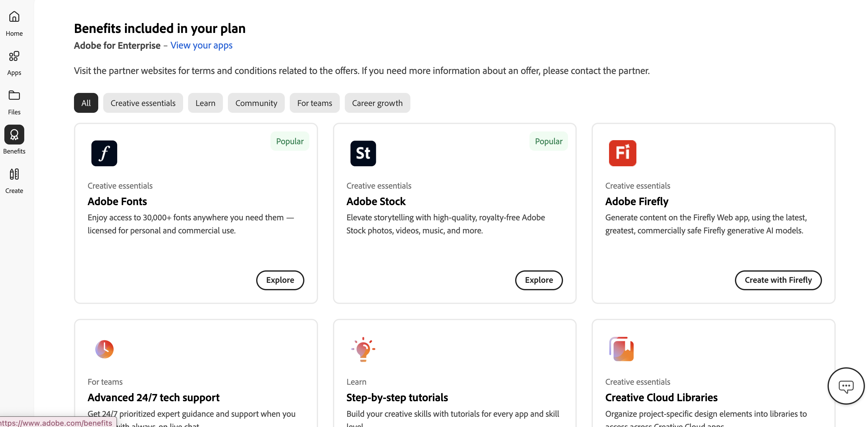Switch to the Learn filter tab
This screenshot has height=427, width=868.
pos(205,103)
